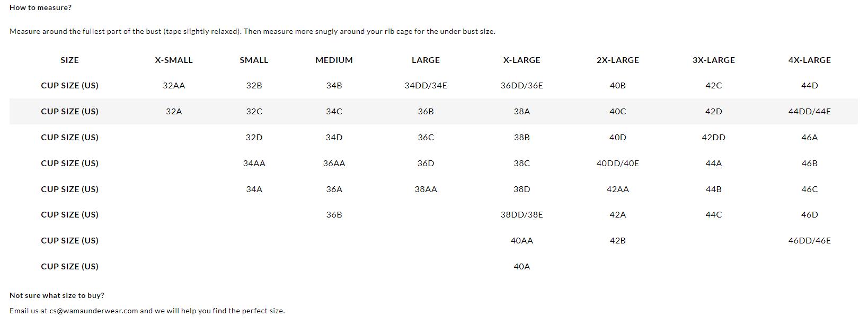Click the 2X-LARGE column header
Viewport: 868px width, 335px height.
[617, 60]
